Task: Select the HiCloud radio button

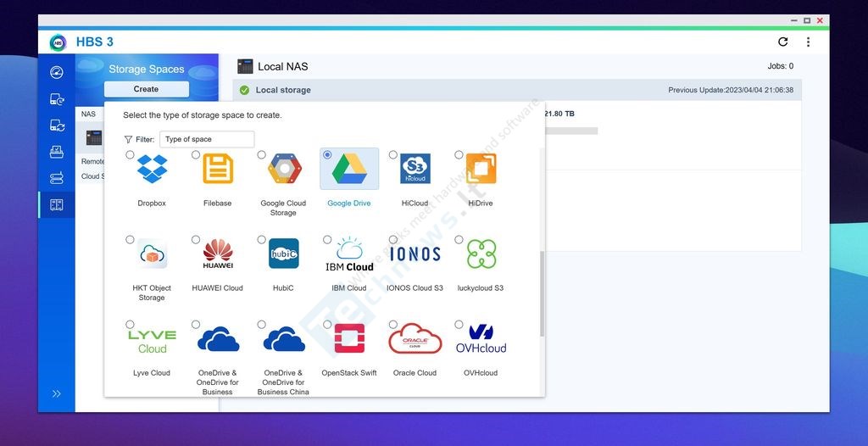Action: coord(392,154)
